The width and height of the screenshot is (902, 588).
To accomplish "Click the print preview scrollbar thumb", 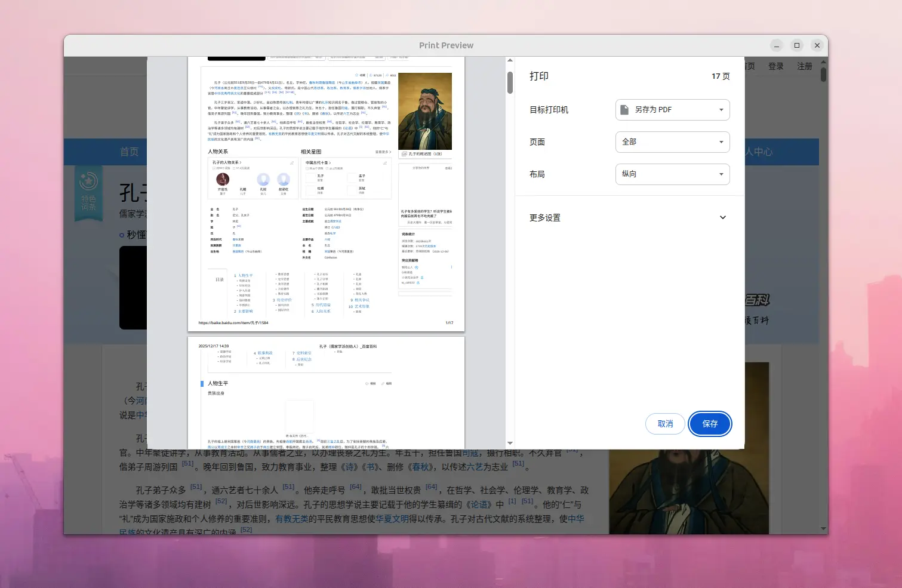I will coord(510,82).
